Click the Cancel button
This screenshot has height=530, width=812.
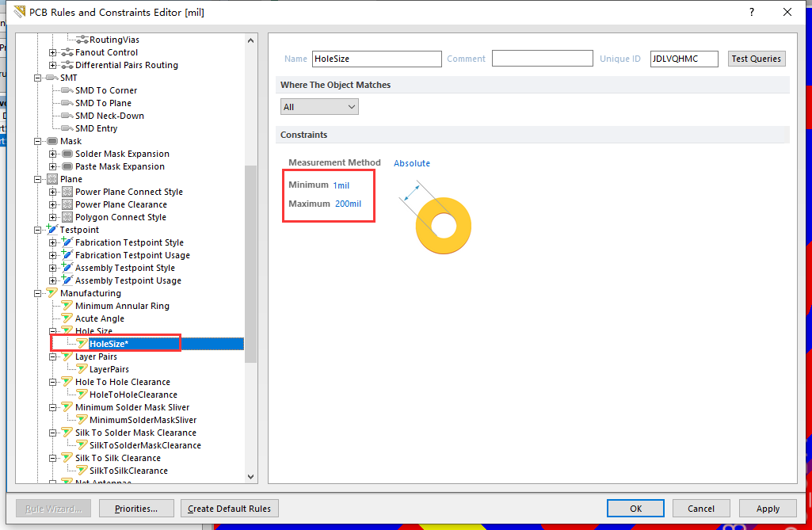click(700, 509)
